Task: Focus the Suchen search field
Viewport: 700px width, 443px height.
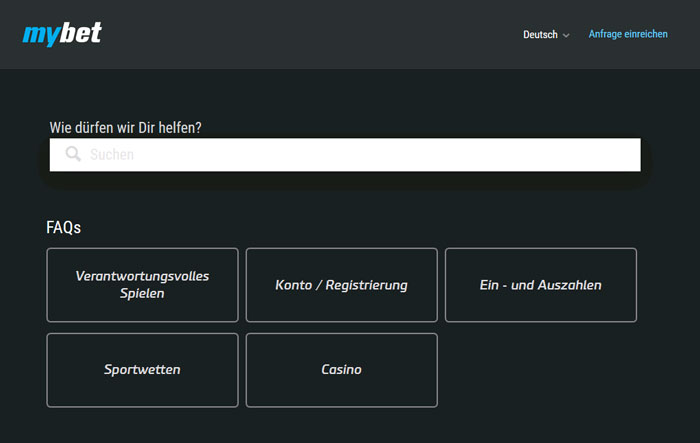Action: pyautogui.click(x=345, y=155)
